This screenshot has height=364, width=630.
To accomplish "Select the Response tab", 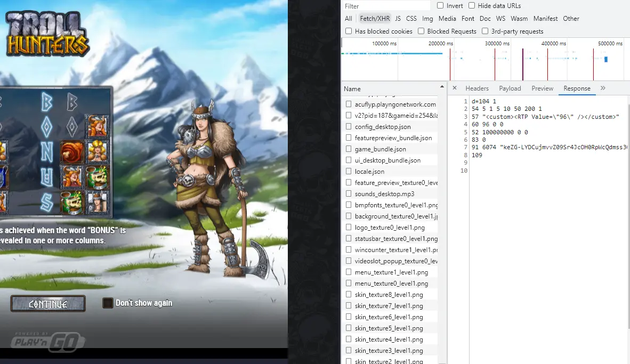I will coord(577,88).
